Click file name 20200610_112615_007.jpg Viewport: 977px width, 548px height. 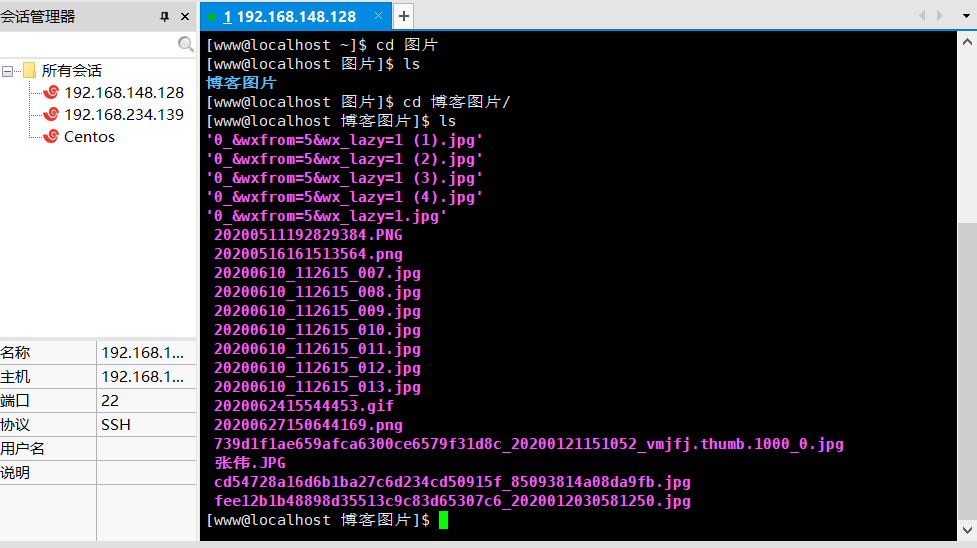(x=317, y=273)
